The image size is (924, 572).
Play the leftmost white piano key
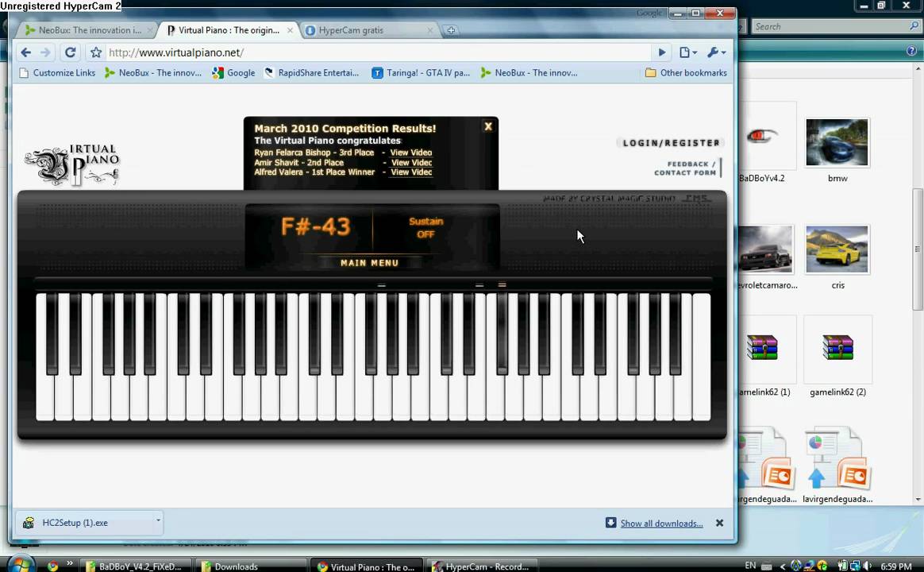44,399
